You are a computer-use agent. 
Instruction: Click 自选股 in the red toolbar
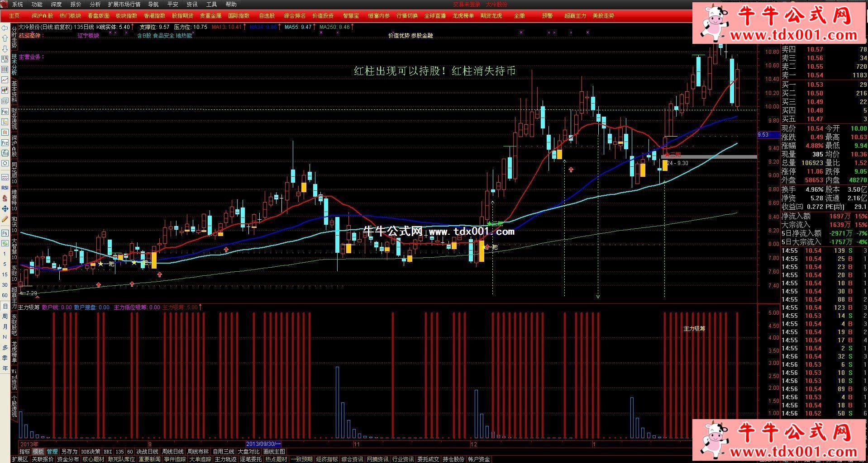click(x=267, y=15)
